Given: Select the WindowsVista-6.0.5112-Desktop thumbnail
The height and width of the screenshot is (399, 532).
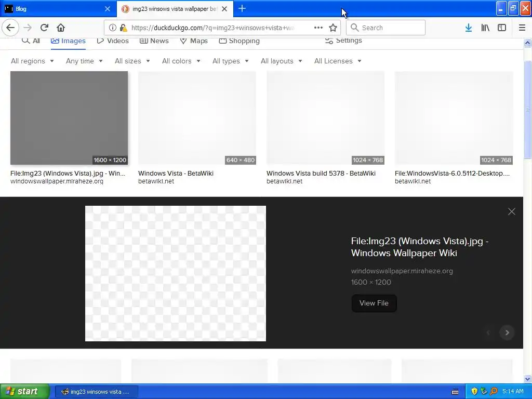Looking at the screenshot, I should (x=454, y=118).
